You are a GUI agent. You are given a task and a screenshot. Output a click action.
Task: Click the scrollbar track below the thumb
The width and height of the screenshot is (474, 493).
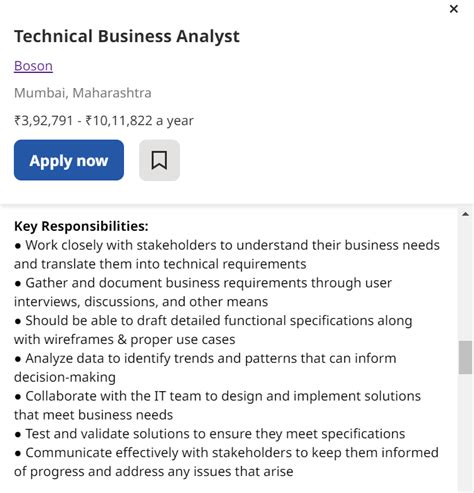(465, 433)
